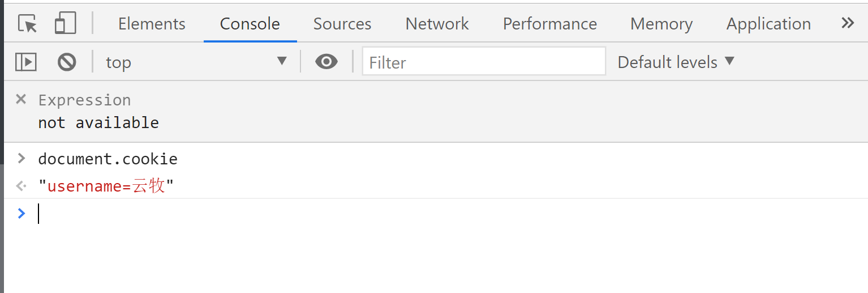Screen dimensions: 868x293
Task: Switch to the Sources tab
Action: (x=342, y=24)
